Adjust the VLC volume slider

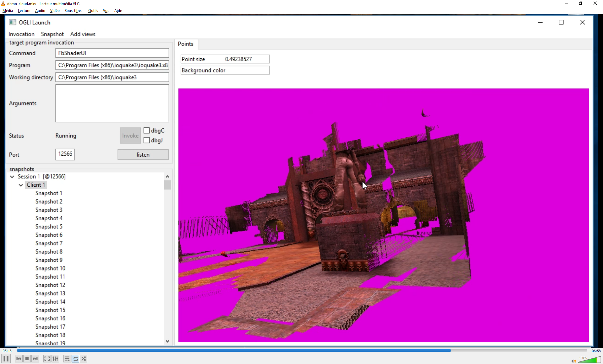tap(589, 360)
